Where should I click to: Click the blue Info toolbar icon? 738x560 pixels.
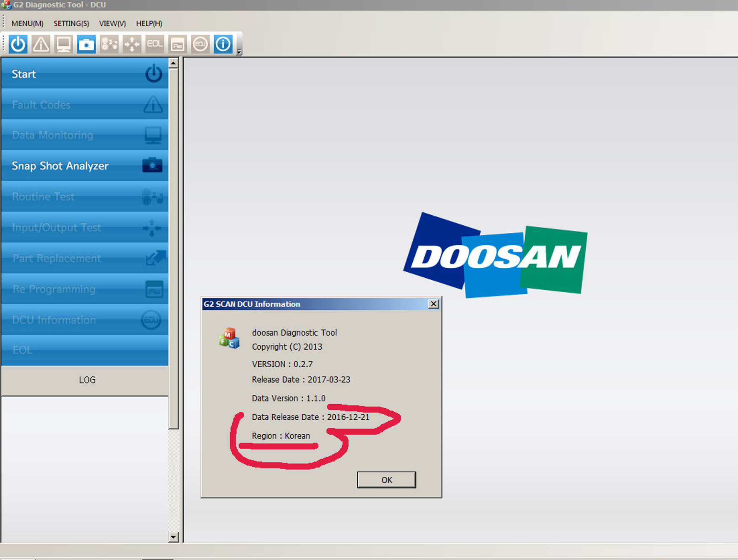pos(223,44)
